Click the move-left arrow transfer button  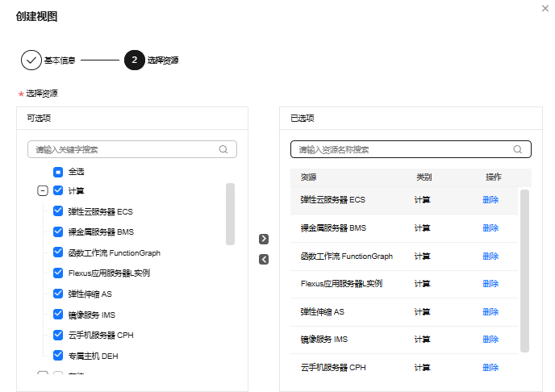[x=263, y=259]
